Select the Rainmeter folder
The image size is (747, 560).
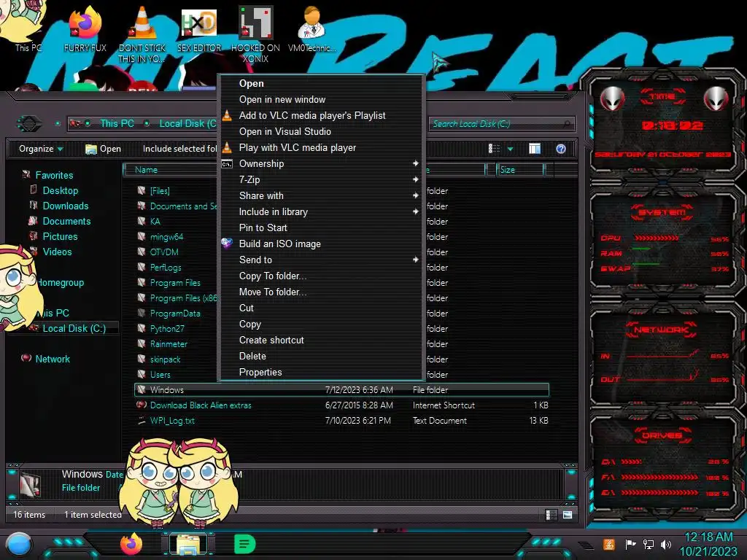(169, 344)
